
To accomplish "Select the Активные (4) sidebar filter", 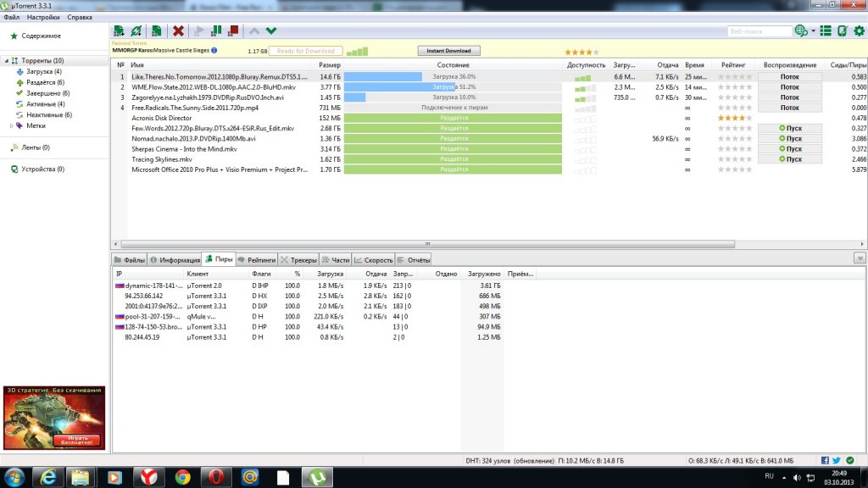I will (x=46, y=104).
